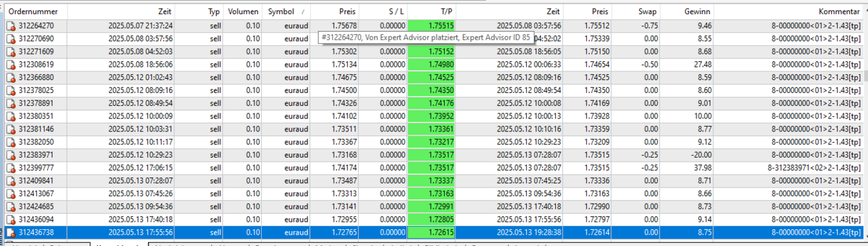The width and height of the screenshot is (868, 246).
Task: Click the Preis header beside Swap
Action: (x=587, y=12)
